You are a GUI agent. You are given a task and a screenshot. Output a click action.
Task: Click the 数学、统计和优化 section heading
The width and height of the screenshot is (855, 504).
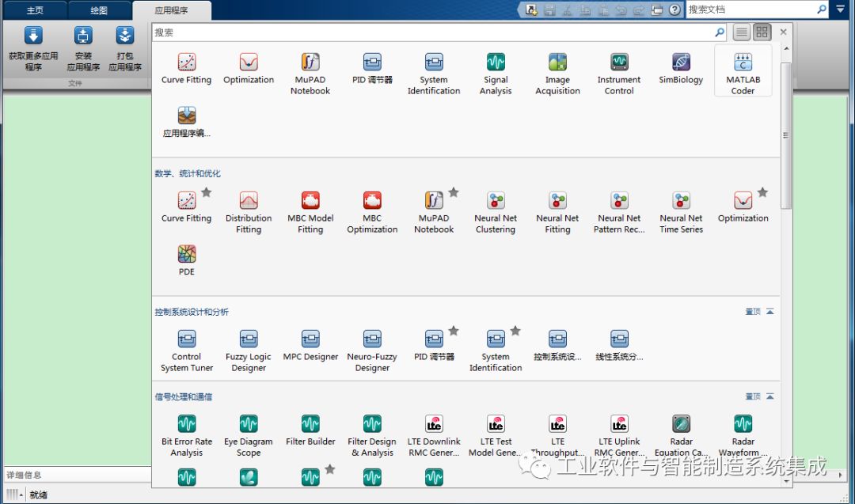tap(188, 173)
